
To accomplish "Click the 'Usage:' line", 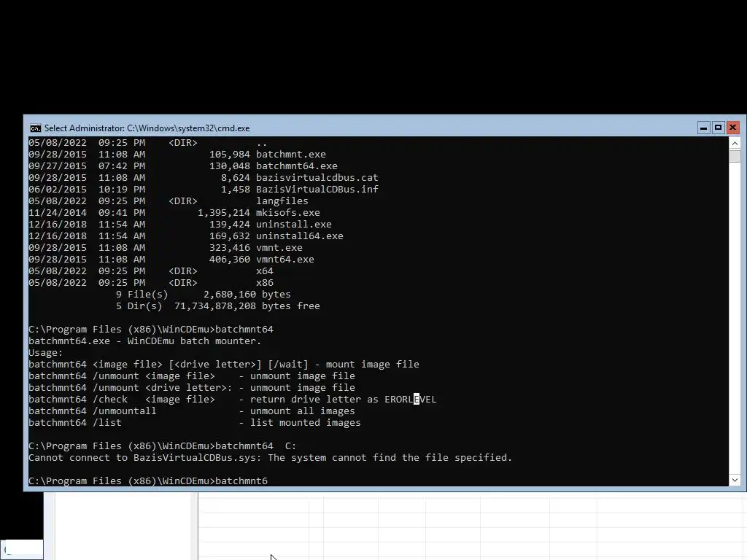I will [x=46, y=353].
